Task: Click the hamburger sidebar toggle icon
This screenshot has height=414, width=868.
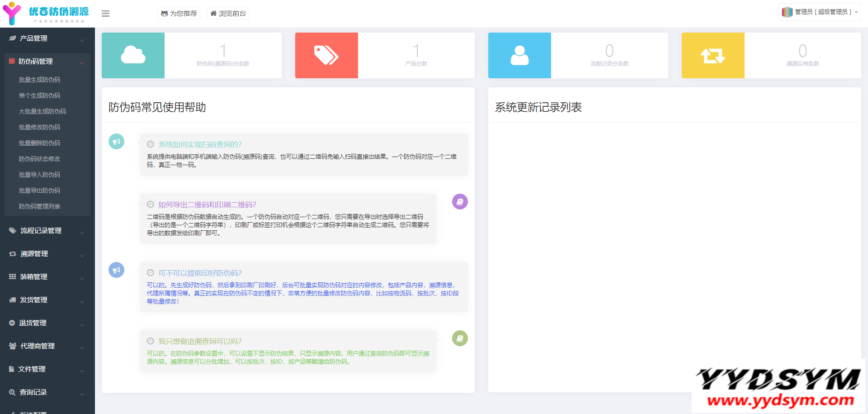Action: [106, 14]
